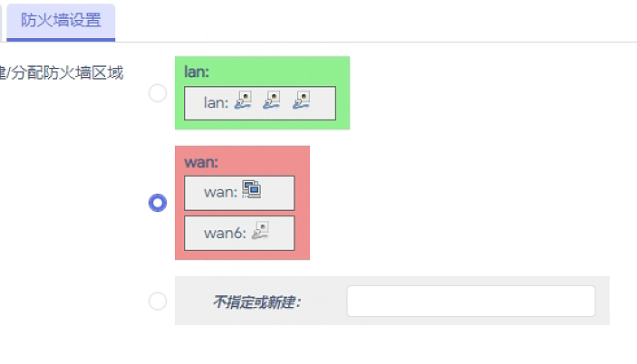Viewport: 637px width, 364px height.
Task: Select the lan firewall zone radio button
Action: [x=158, y=93]
